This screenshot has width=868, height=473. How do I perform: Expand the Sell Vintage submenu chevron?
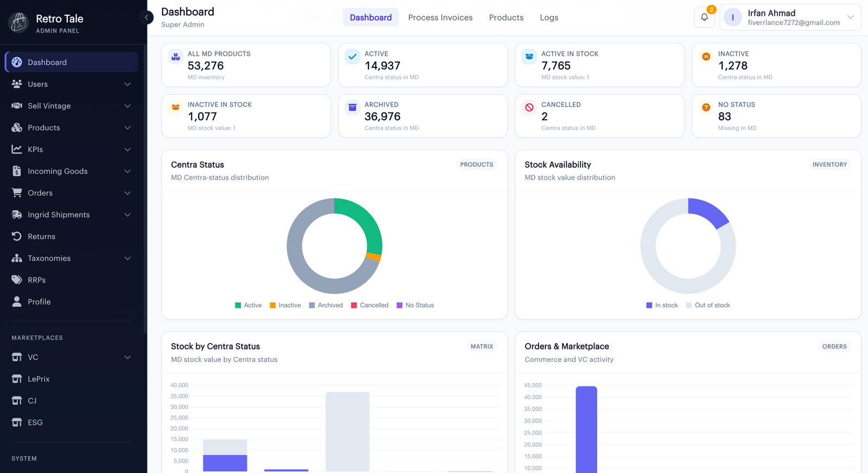pyautogui.click(x=127, y=106)
